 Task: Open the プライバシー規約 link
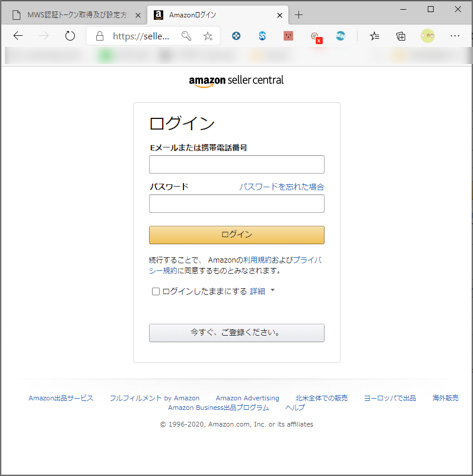click(x=307, y=260)
